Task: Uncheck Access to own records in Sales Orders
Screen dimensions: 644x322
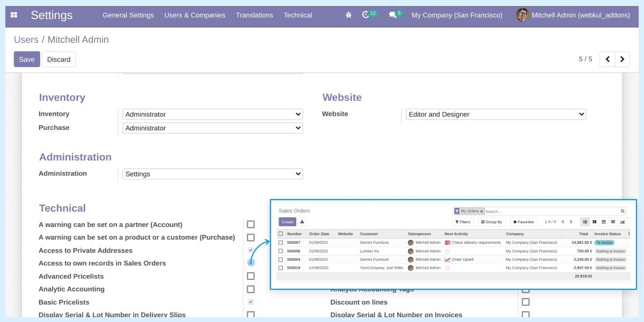Action: coord(251,263)
